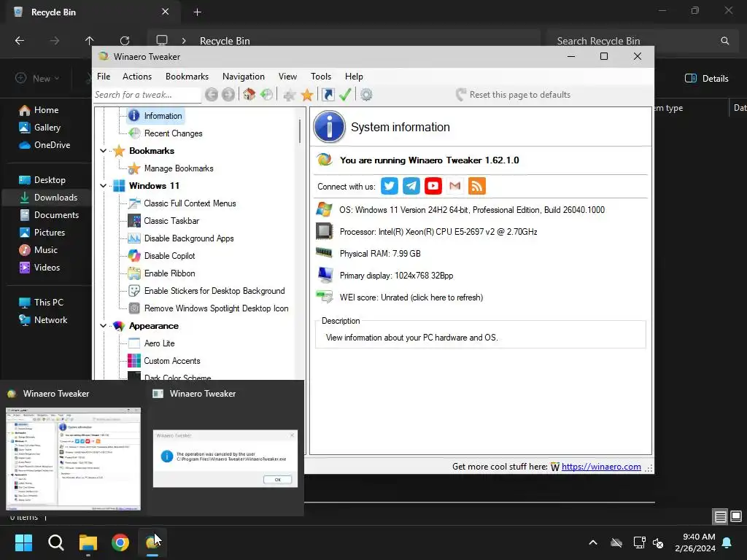Add a new Explorer tab
The height and width of the screenshot is (560, 747).
tap(197, 12)
